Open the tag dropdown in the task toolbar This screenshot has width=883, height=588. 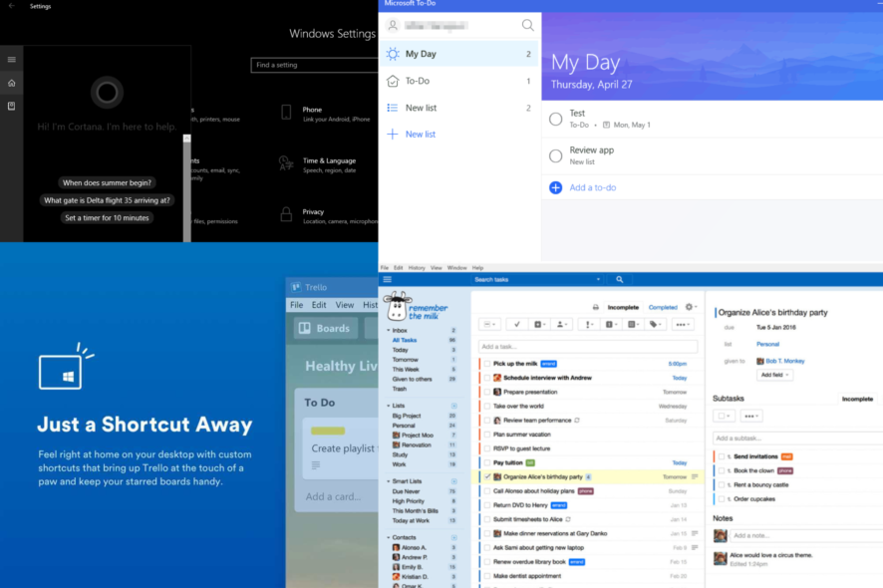655,325
